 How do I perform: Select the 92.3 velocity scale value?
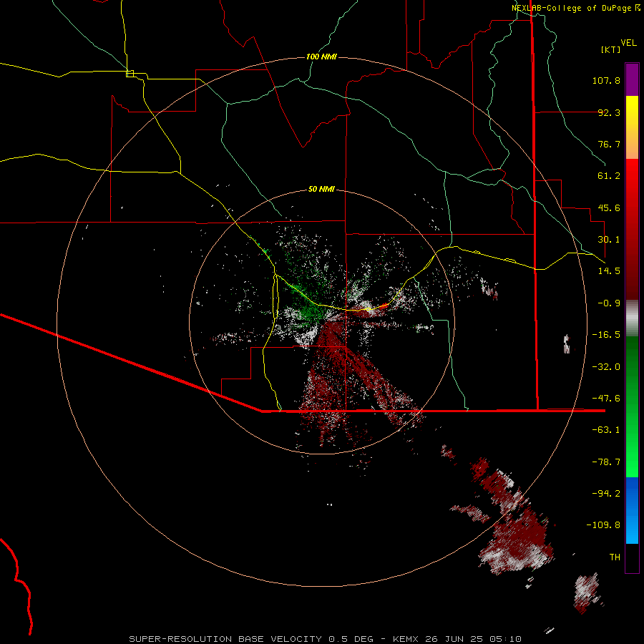click(609, 112)
